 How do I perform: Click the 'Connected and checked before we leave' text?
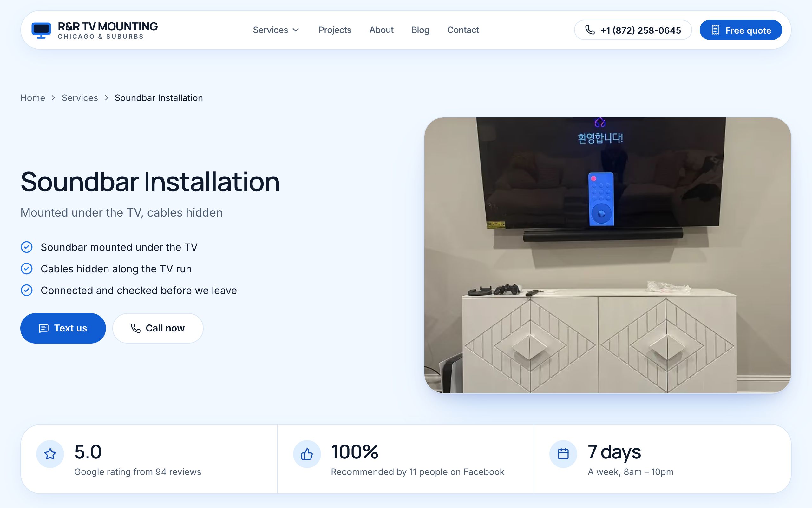tap(139, 290)
